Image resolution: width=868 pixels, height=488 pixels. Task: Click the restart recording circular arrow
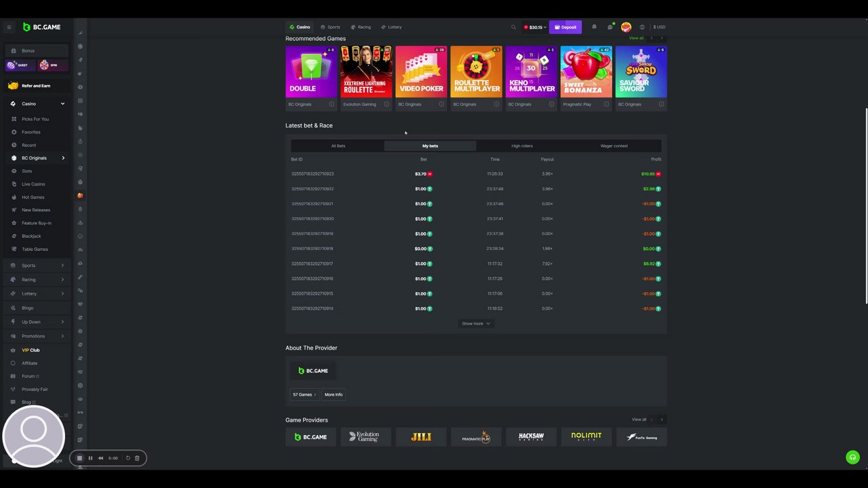point(128,458)
